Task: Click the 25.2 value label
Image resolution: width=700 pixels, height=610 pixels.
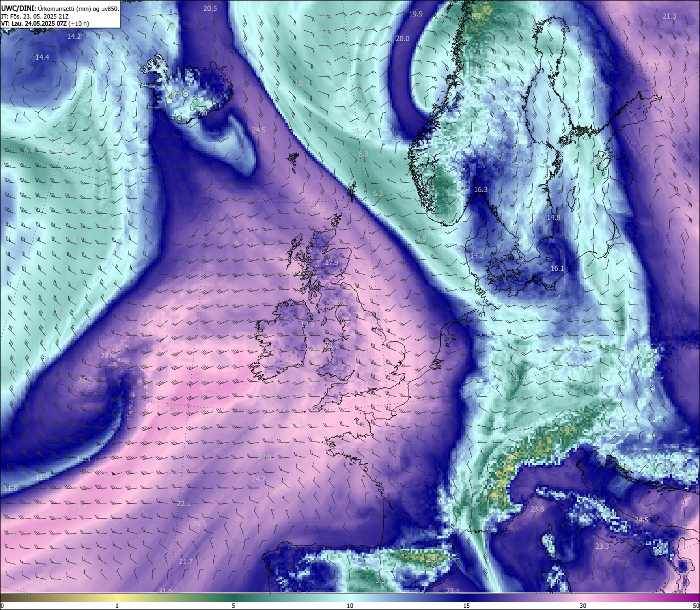Action: click(85, 379)
